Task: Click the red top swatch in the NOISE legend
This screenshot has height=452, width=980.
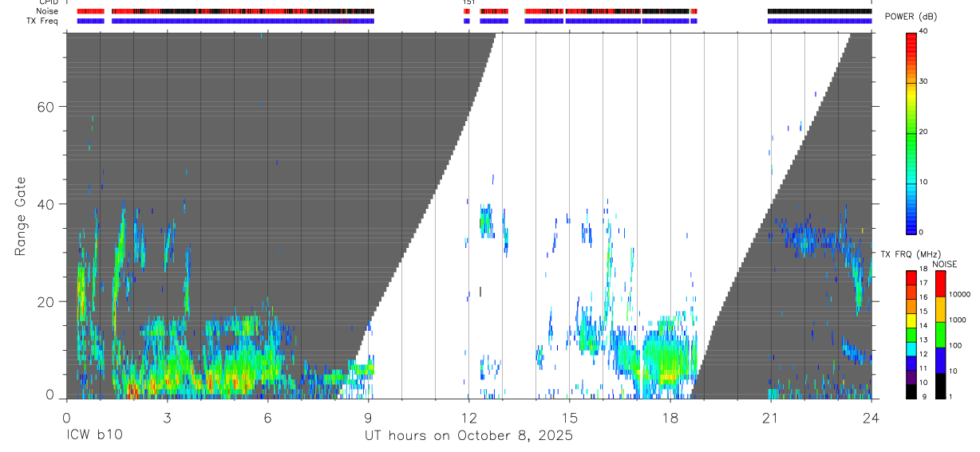Action: pyautogui.click(x=941, y=283)
